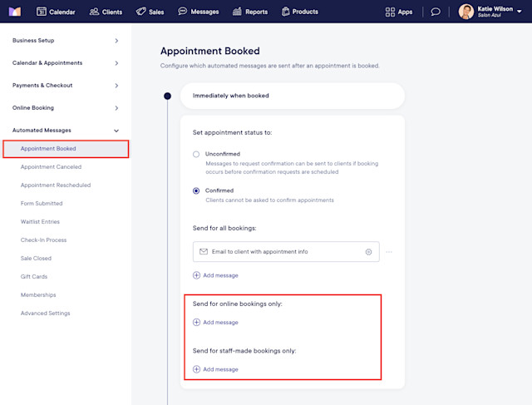Open Advanced Settings in sidebar
The image size is (532, 405).
coord(45,314)
